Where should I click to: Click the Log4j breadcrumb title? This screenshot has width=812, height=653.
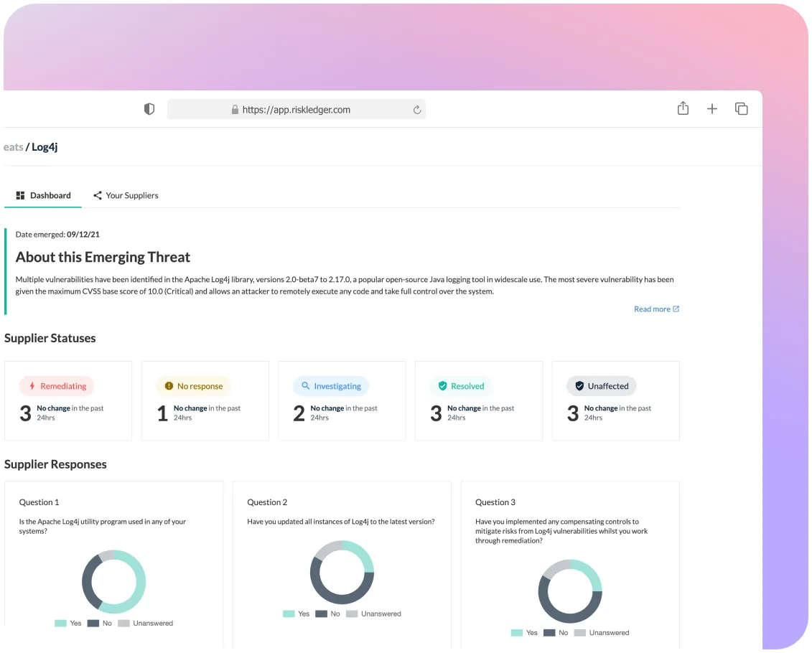pyautogui.click(x=45, y=147)
